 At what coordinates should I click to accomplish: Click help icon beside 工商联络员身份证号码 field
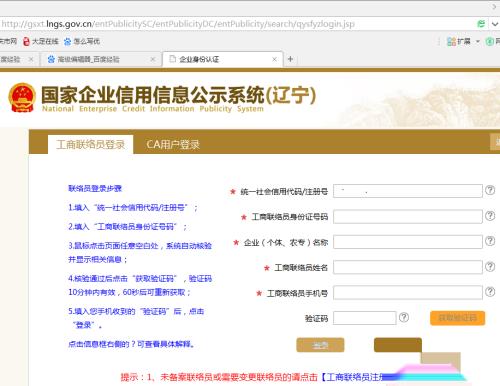pyautogui.click(x=490, y=216)
